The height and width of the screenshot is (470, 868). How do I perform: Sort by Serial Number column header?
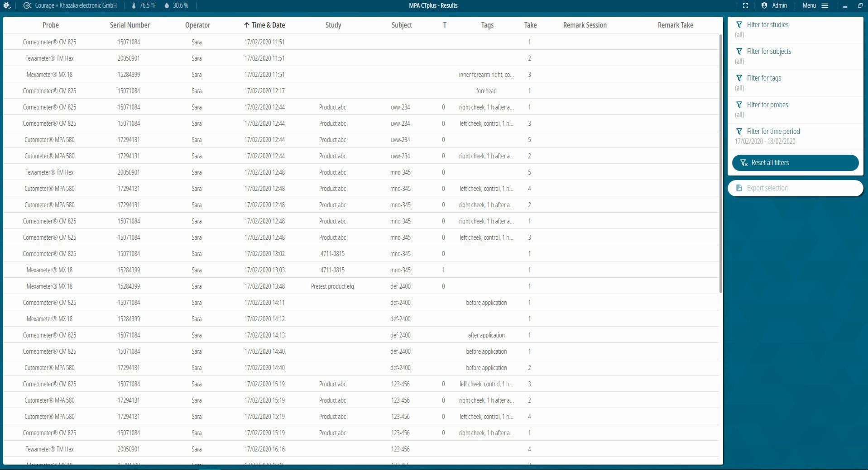click(130, 25)
